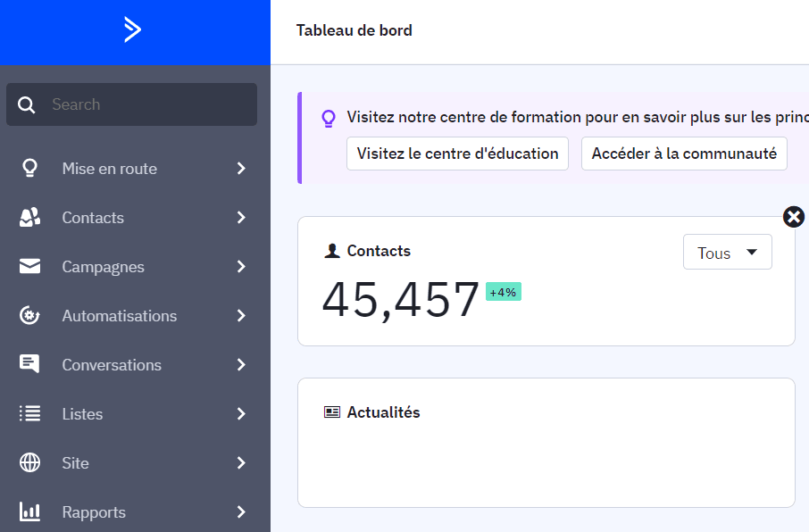Open the Tous dropdown in Contacts card

[x=727, y=253]
